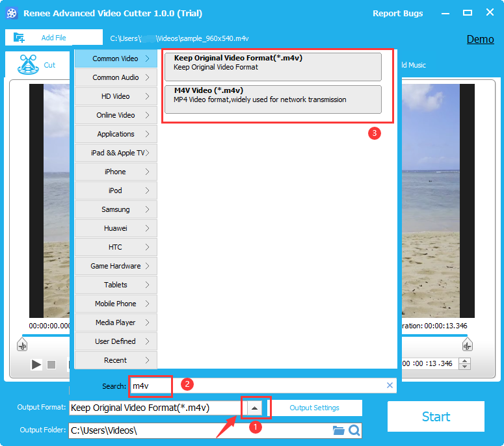Click the right trim marker on the timeline
Screen dimensions: 504x446
[466, 345]
